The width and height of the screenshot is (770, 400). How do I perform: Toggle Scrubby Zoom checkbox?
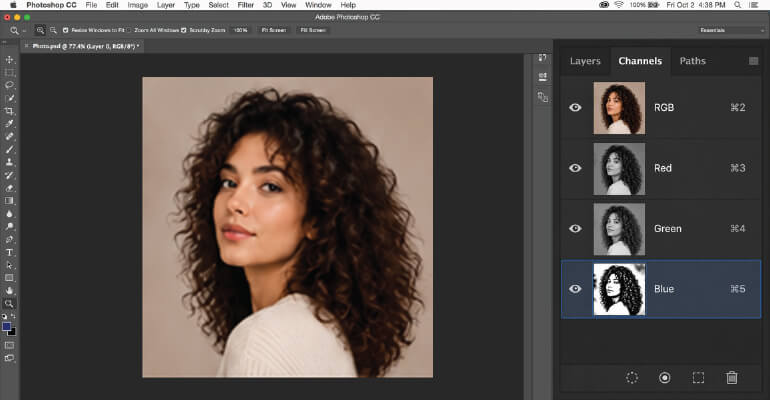click(184, 30)
